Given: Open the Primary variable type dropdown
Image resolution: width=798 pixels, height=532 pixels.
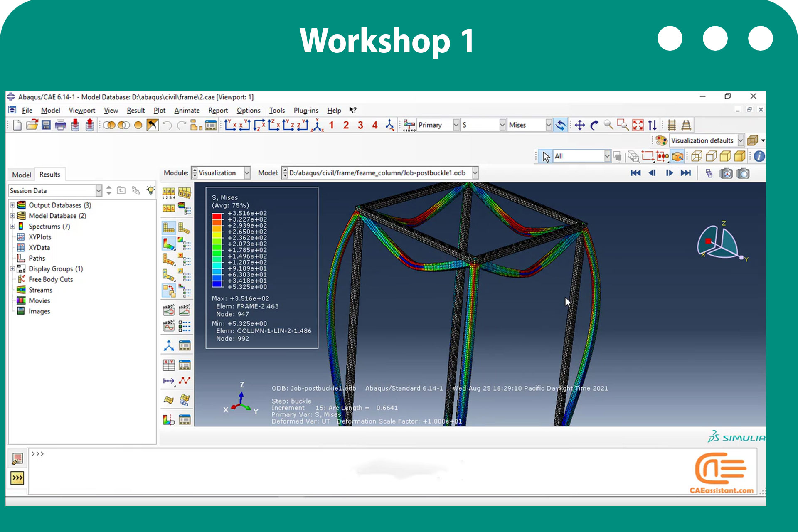Looking at the screenshot, I should click(x=438, y=125).
